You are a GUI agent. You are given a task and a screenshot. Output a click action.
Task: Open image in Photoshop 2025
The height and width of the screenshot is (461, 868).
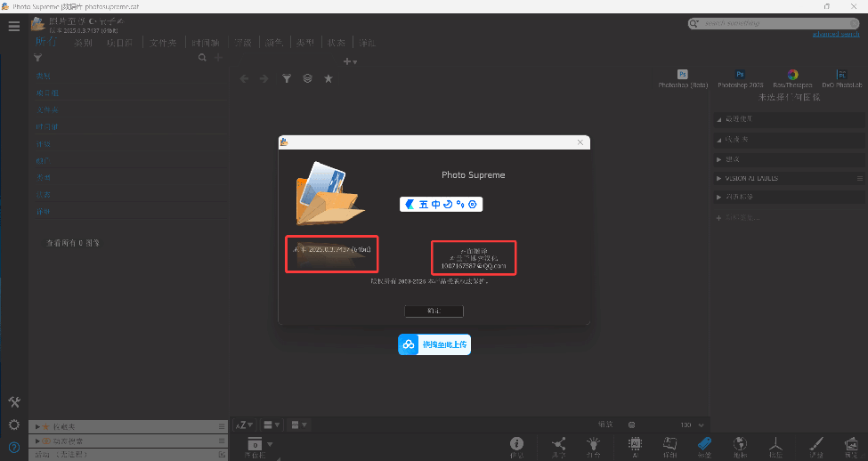pyautogui.click(x=740, y=78)
